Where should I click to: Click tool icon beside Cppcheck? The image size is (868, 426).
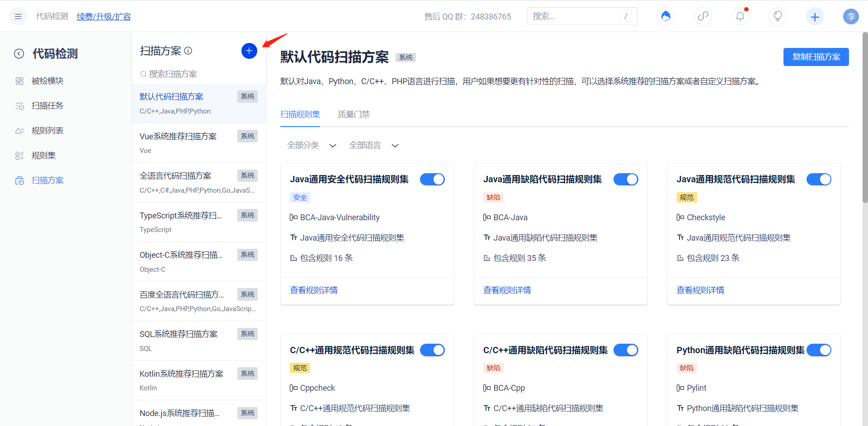click(x=293, y=388)
